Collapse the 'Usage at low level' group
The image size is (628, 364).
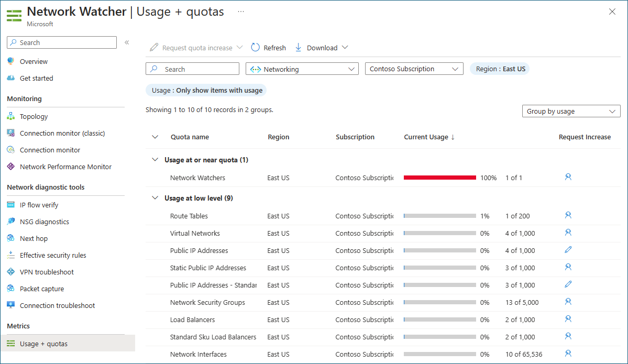tap(155, 198)
